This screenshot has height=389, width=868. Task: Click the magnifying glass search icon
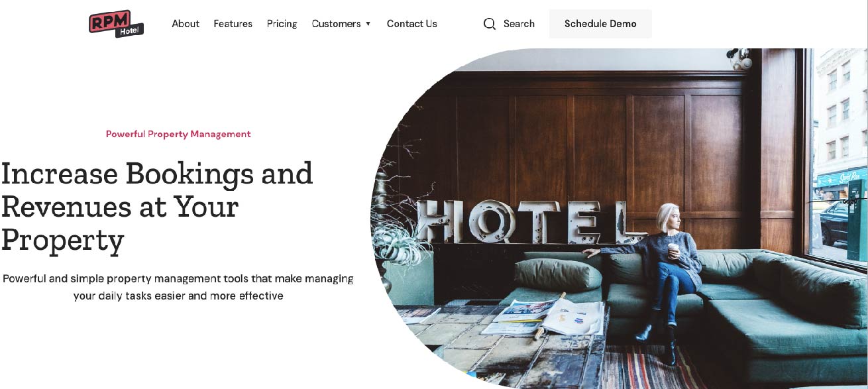490,24
